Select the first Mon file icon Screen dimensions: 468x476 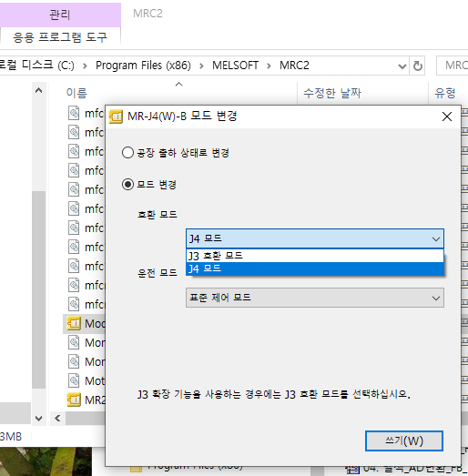(x=74, y=342)
